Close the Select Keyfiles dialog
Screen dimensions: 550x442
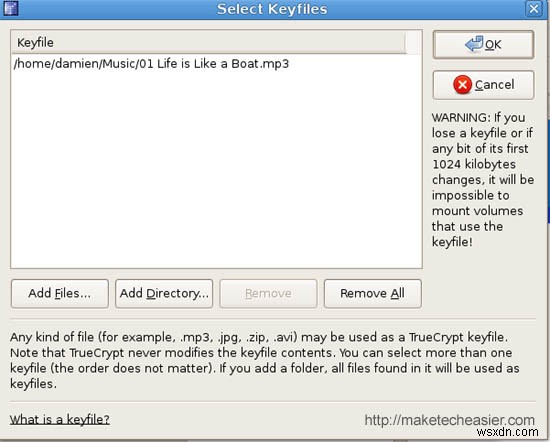click(x=534, y=8)
